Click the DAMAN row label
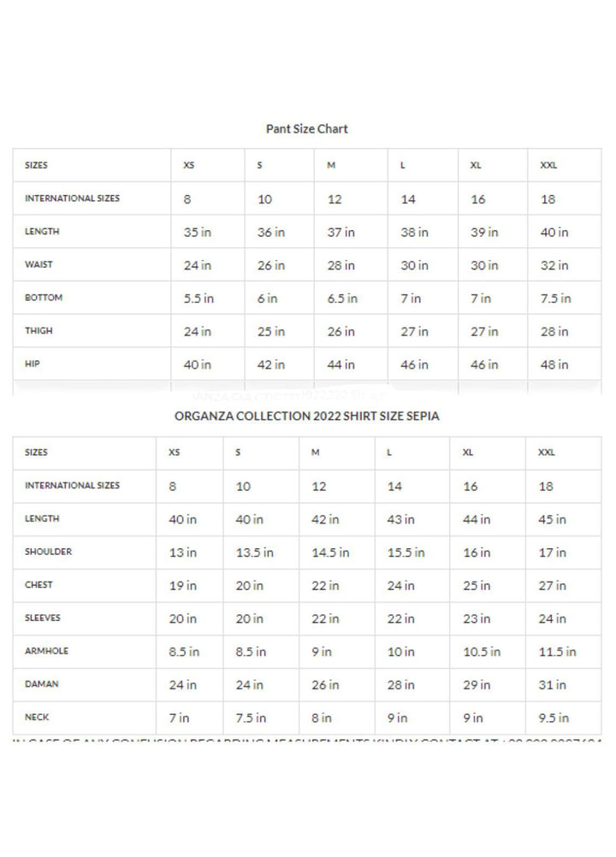The image size is (616, 857). [42, 684]
